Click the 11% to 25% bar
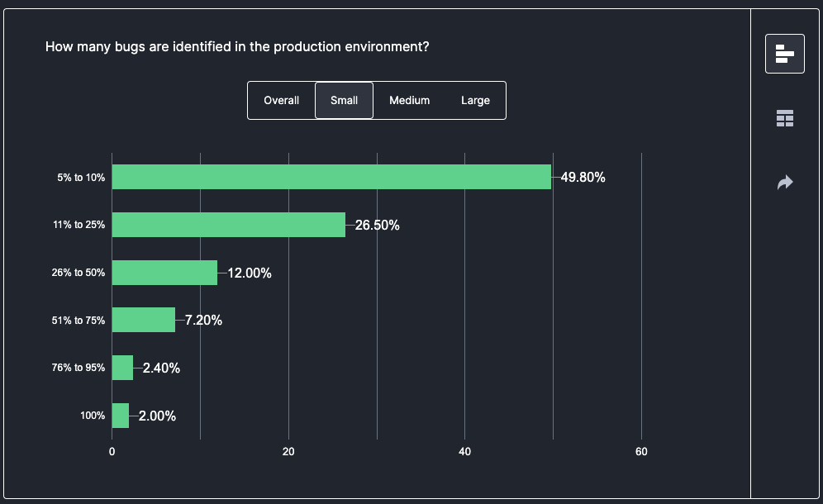 point(228,225)
